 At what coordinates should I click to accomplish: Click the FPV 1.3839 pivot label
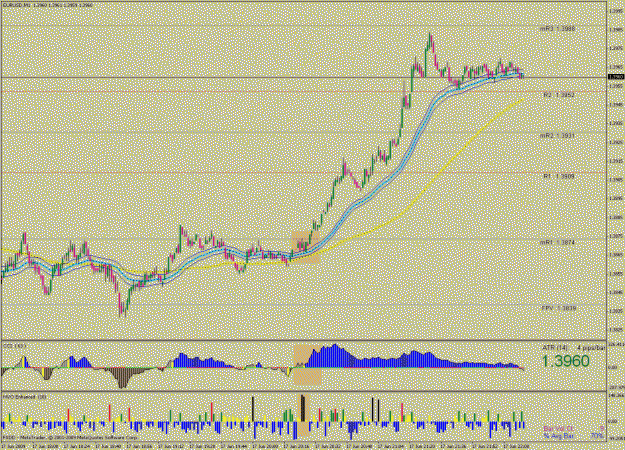tap(559, 308)
